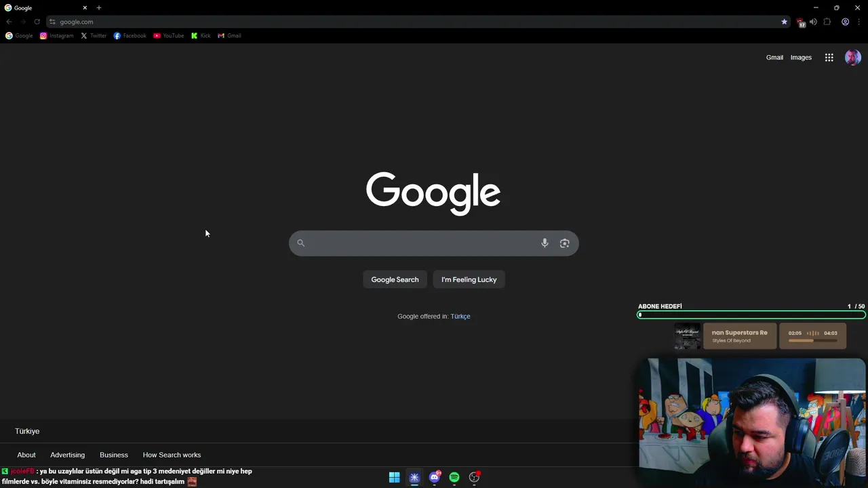
Task: Click the I'm Feeling Lucky button
Action: (x=469, y=279)
